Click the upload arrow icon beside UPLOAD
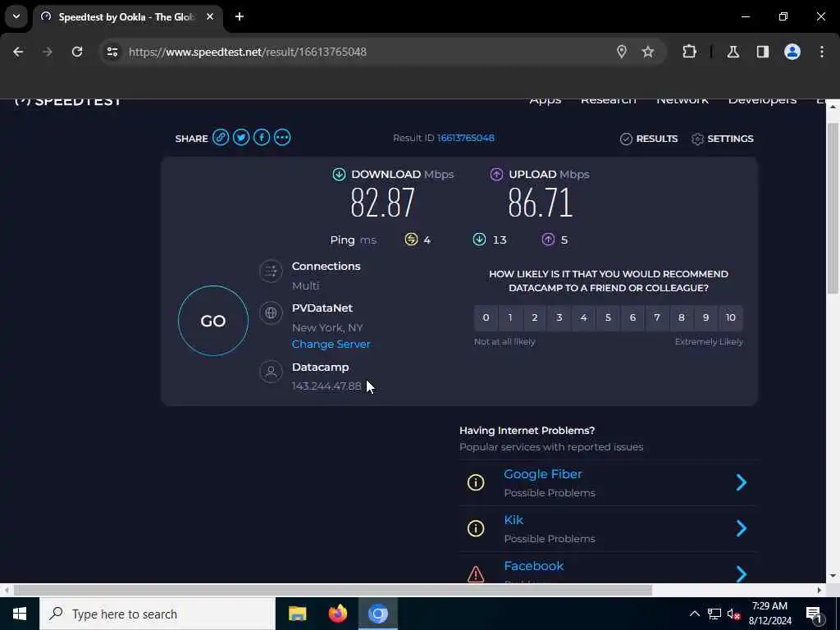The width and height of the screenshot is (840, 630). 496,174
